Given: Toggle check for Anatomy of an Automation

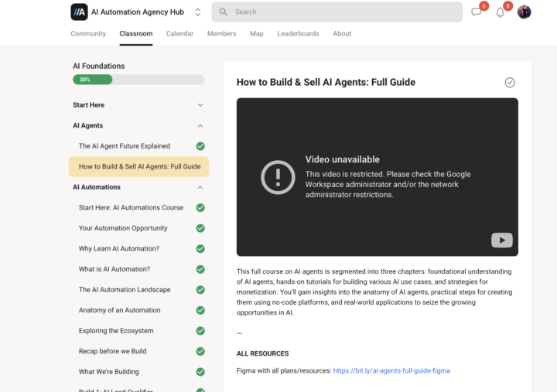Looking at the screenshot, I should tap(200, 310).
